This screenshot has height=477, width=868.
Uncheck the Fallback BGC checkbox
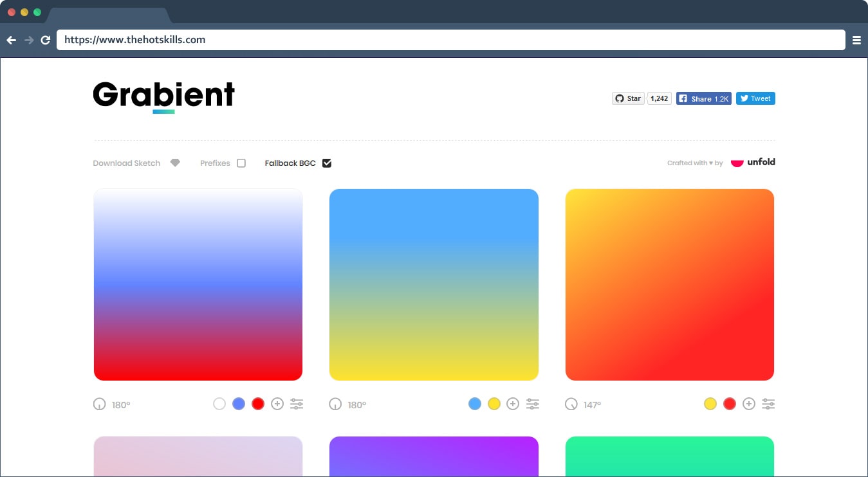click(327, 163)
